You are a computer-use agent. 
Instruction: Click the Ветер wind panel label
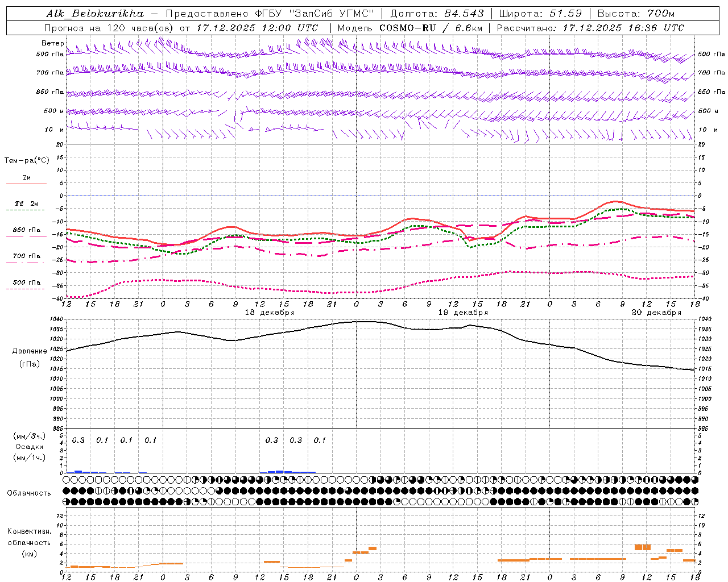pos(53,43)
